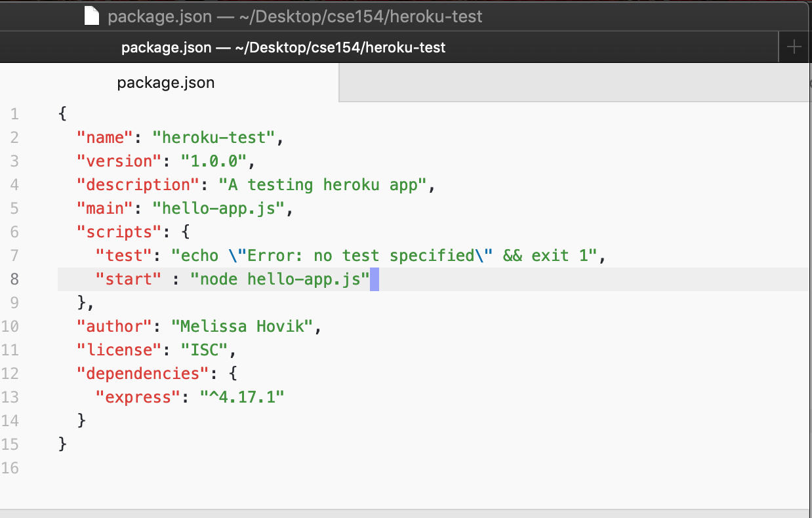Click line number 12 in the gutter

[11, 374]
